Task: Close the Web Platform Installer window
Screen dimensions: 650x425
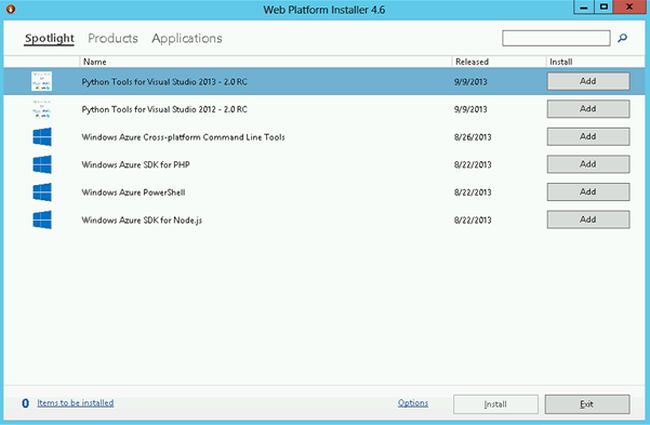Action: tap(629, 7)
